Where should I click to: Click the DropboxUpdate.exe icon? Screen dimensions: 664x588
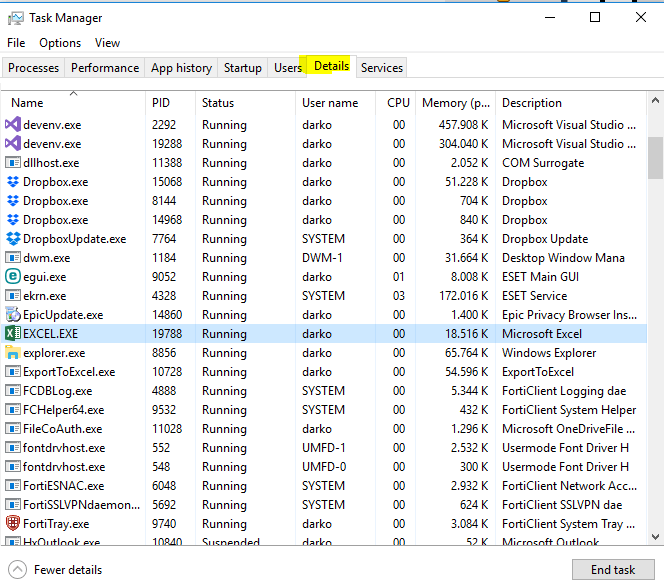(x=13, y=239)
